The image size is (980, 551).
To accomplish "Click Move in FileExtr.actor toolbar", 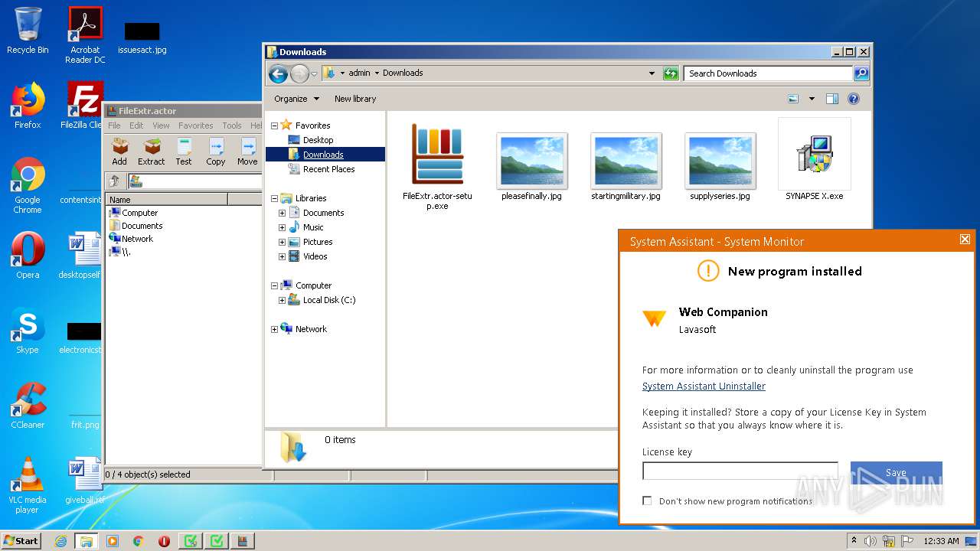I will [247, 152].
